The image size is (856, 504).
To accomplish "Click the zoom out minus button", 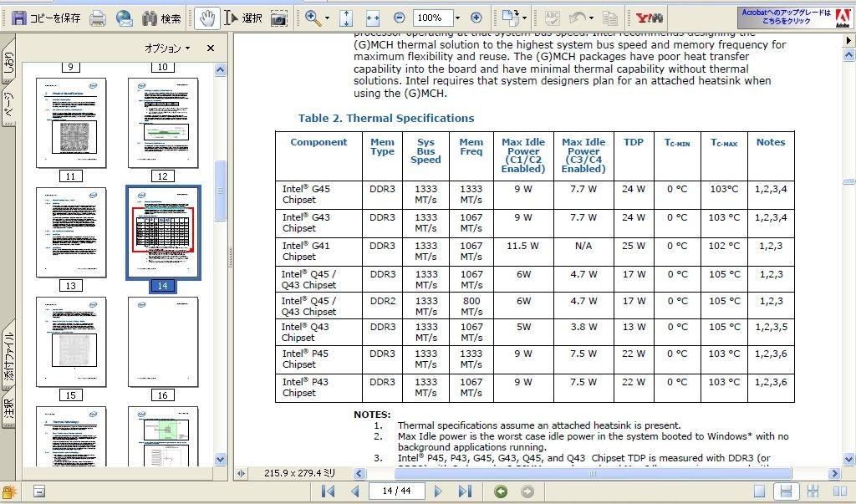I will (x=399, y=18).
